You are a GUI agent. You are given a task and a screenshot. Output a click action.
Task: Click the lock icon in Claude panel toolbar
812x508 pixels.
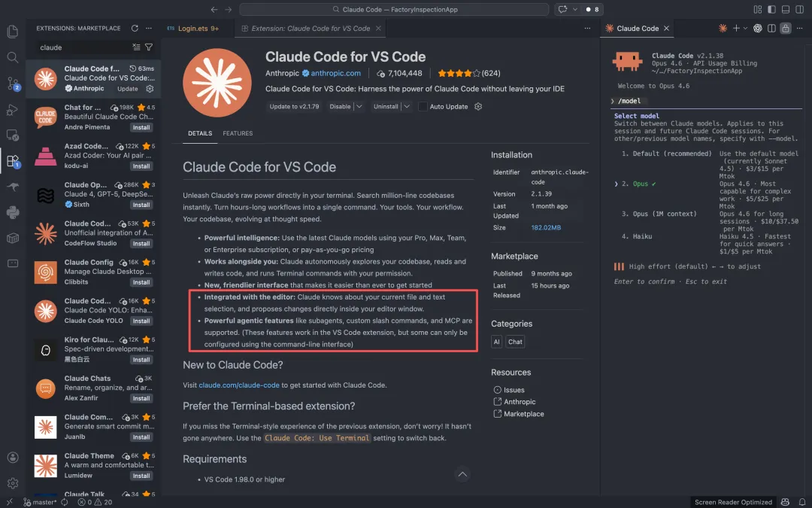(785, 29)
